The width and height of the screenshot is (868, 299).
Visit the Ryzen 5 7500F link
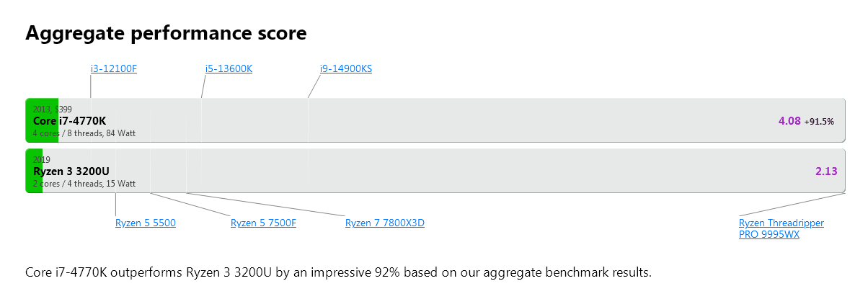pyautogui.click(x=263, y=223)
